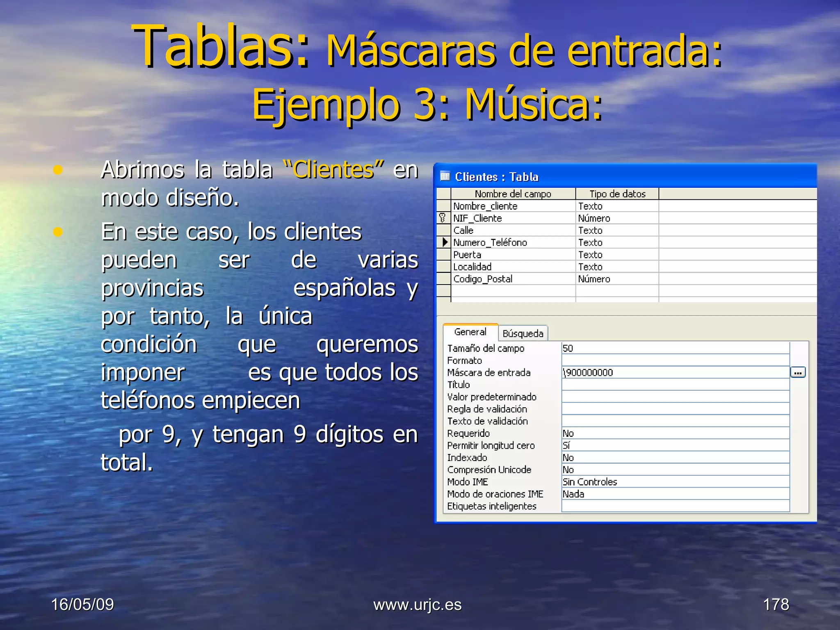840x630 pixels.
Task: Click the primary key icon beside NIF_Cliente
Action: pos(443,218)
